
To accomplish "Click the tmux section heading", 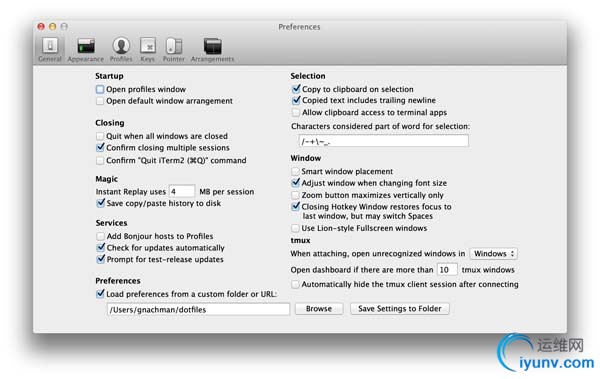I will pos(300,240).
